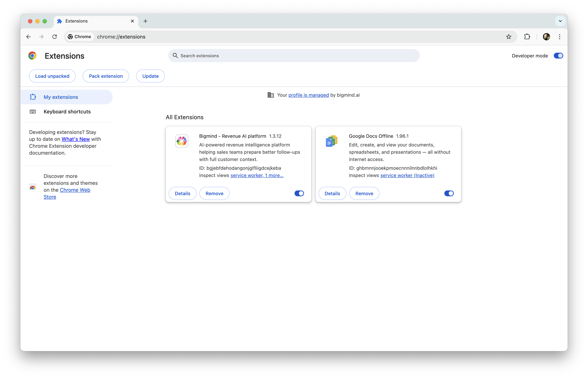Image resolution: width=588 pixels, height=378 pixels.
Task: Disable Google Docs Offline toggle
Action: point(449,193)
